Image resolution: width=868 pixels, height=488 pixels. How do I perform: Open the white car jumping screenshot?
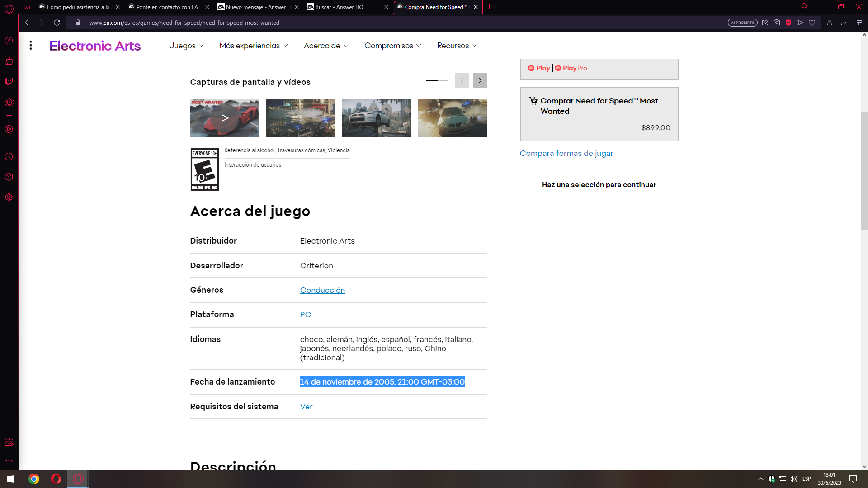point(377,117)
